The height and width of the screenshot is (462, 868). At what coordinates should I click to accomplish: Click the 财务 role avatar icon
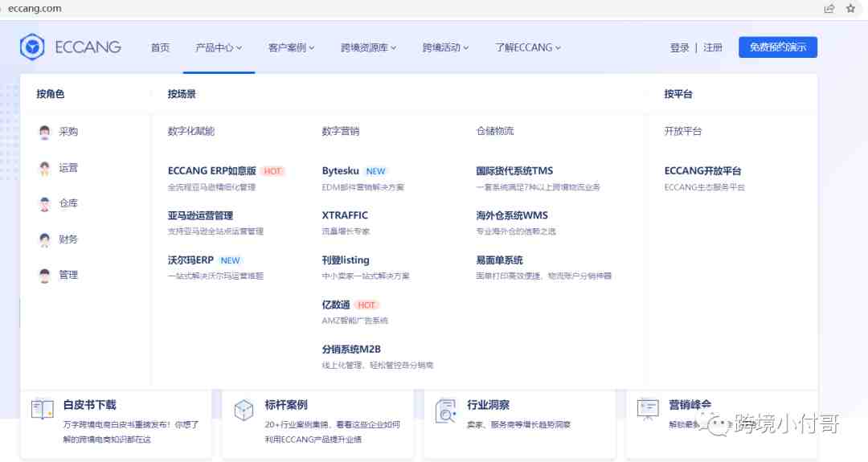click(45, 239)
